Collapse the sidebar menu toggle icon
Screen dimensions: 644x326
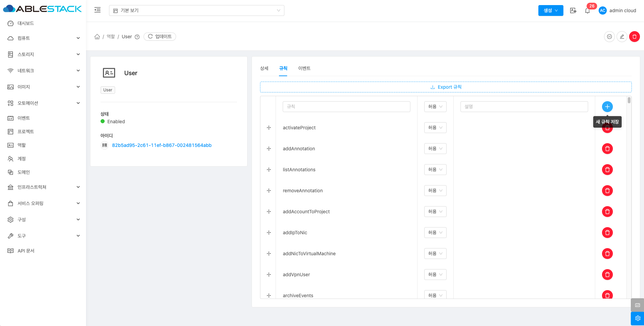98,10
